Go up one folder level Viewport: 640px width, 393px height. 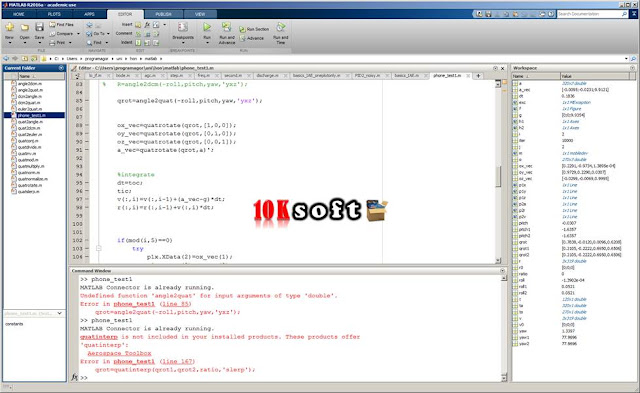tap(25, 59)
